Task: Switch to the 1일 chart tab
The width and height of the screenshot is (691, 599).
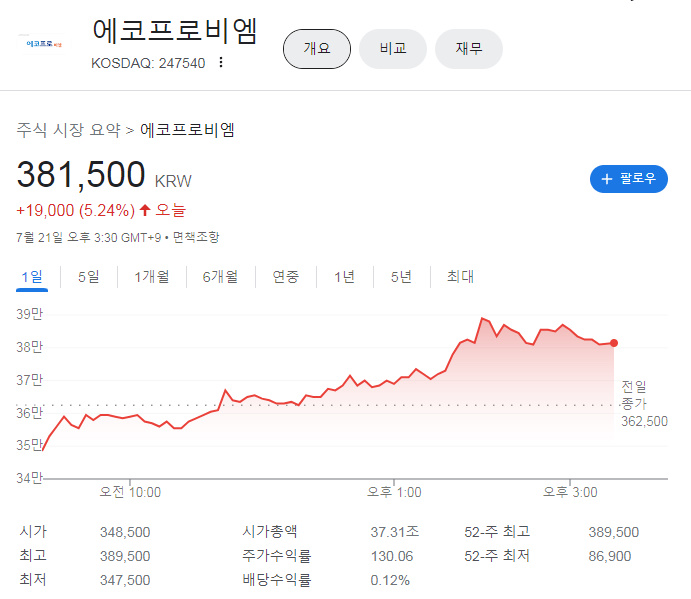Action: [x=32, y=277]
